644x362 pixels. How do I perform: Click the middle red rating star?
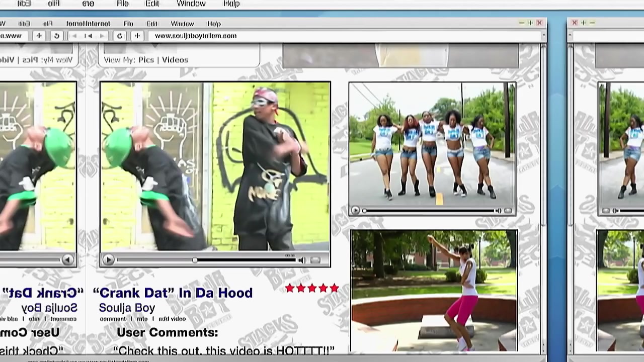coord(312,288)
